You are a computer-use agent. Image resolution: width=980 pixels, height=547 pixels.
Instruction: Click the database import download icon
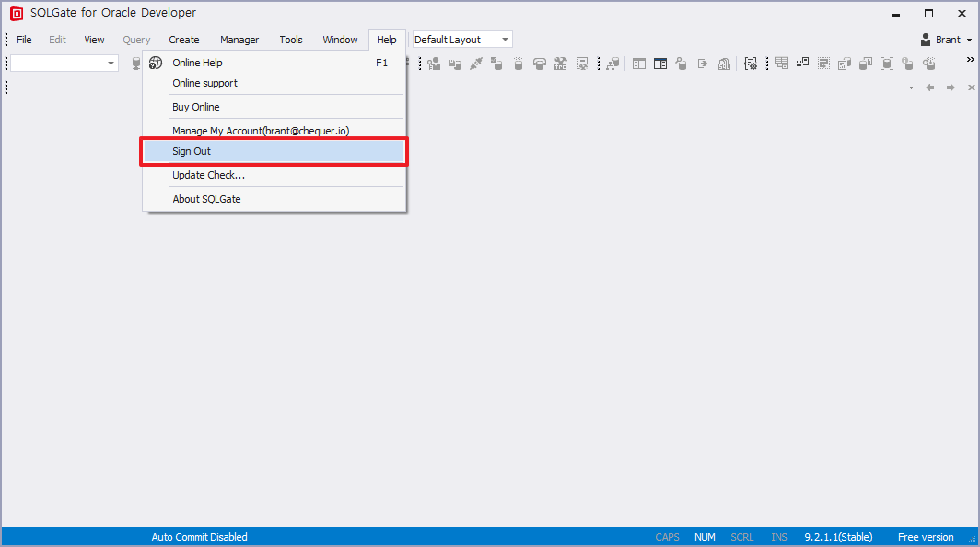(929, 64)
